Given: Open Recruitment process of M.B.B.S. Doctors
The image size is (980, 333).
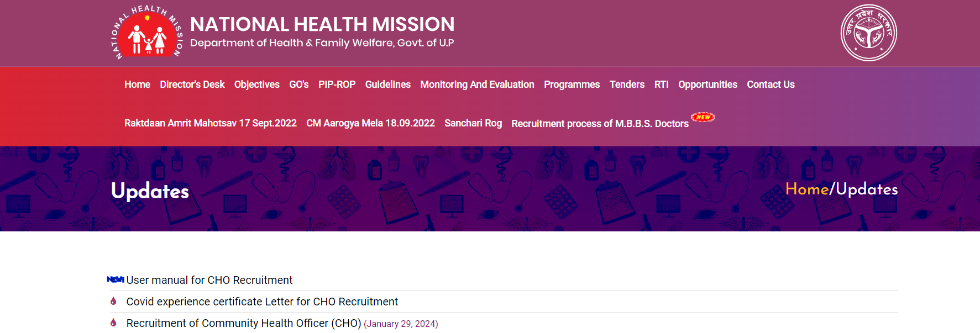Looking at the screenshot, I should [600, 124].
